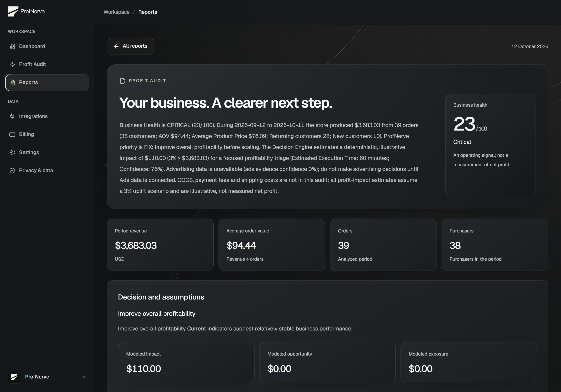561x392 pixels.
Task: Go to Integrations section
Action: (47, 116)
